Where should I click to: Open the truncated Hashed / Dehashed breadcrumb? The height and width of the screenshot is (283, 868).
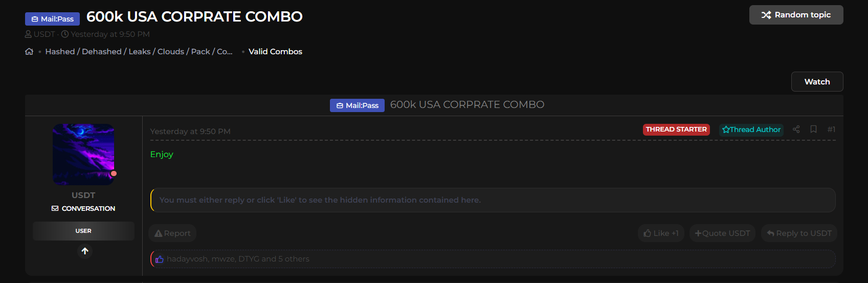coord(139,52)
